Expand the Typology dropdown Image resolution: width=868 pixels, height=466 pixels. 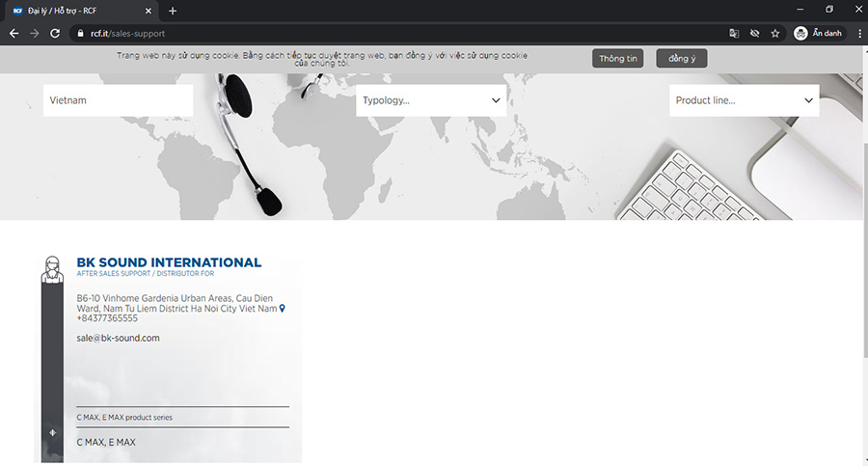click(x=431, y=100)
